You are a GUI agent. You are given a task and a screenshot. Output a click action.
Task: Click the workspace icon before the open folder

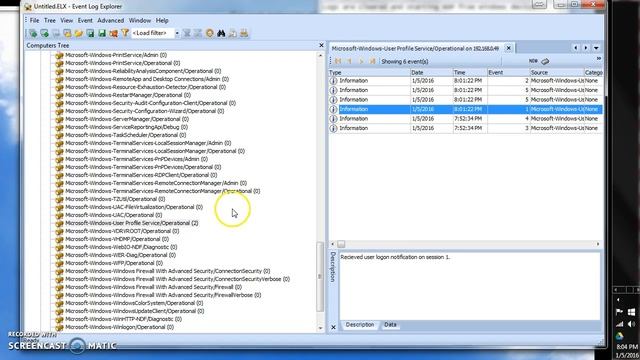67,33
